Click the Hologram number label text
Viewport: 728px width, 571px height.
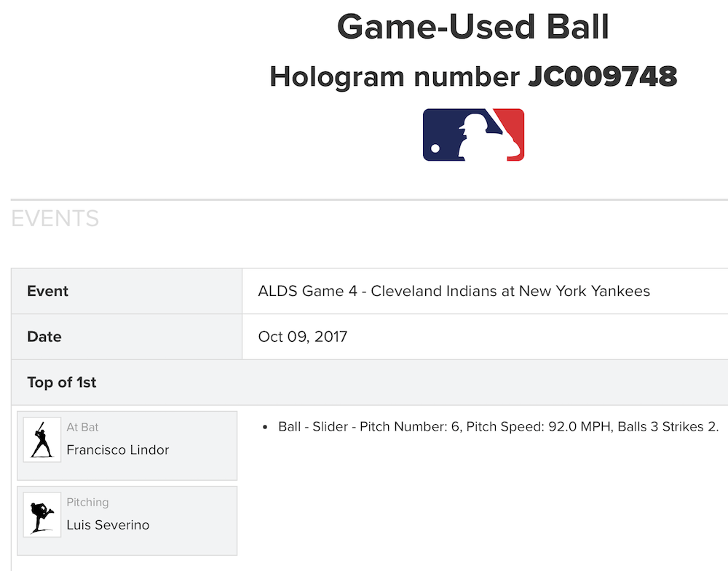click(x=395, y=76)
